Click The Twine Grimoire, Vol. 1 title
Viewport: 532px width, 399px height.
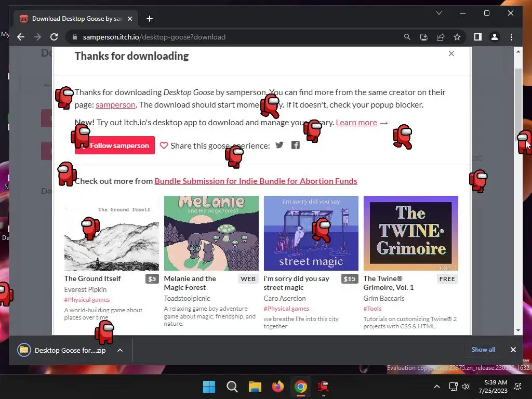(389, 283)
